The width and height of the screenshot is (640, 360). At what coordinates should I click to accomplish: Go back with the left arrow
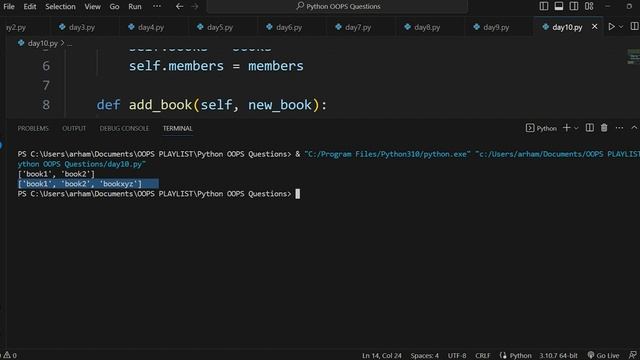point(179,6)
